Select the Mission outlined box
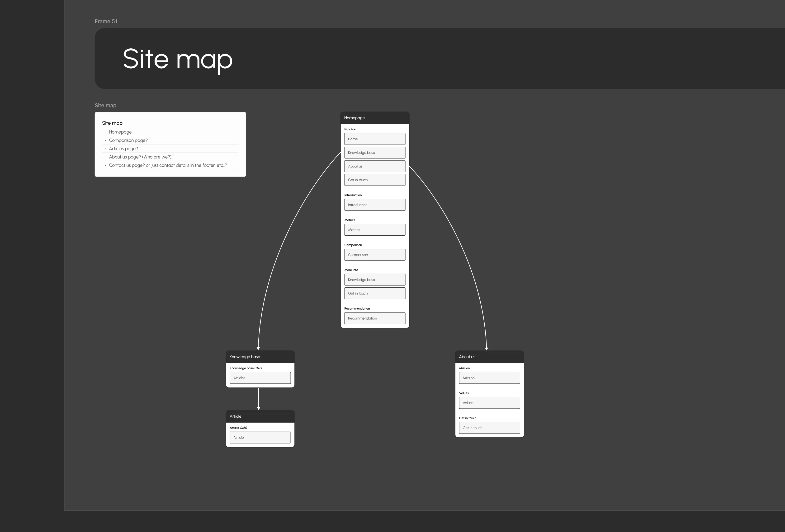This screenshot has width=785, height=532. 489,378
